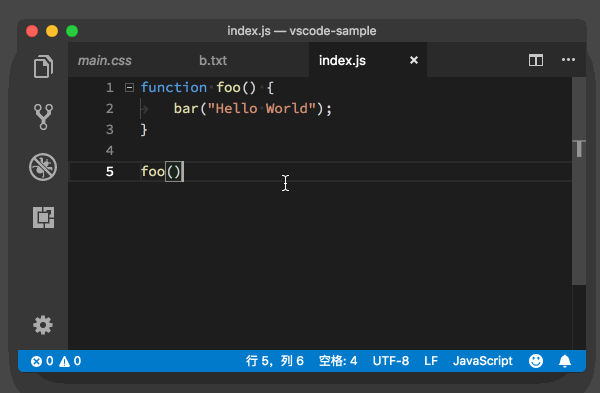Select language mode JavaScript
The image size is (600, 393).
(483, 361)
